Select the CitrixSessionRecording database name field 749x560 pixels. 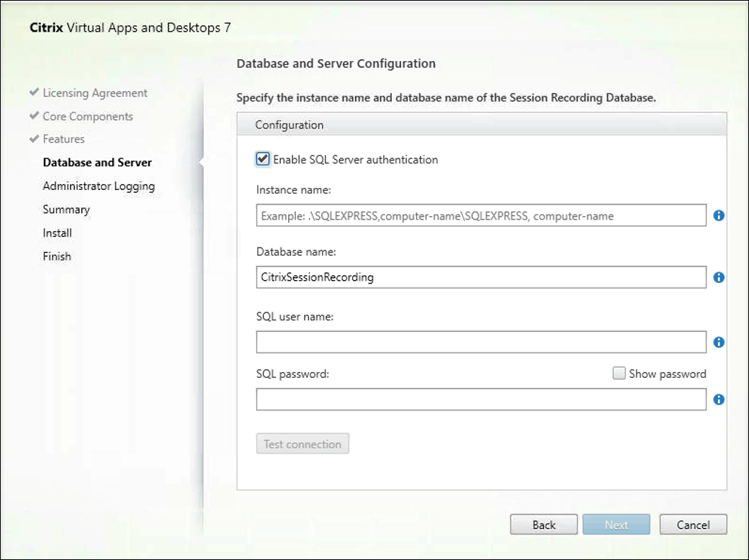click(x=481, y=277)
